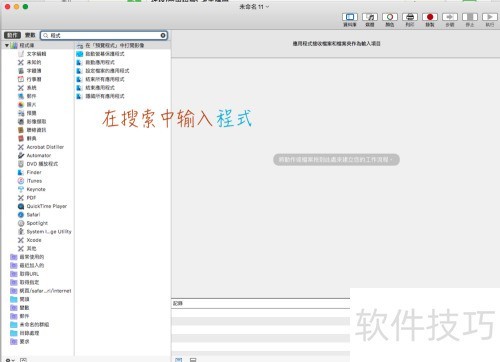Image resolution: width=500 pixels, height=362 pixels.
Task: Click the Print (列印) toolbar icon
Action: pos(410,17)
